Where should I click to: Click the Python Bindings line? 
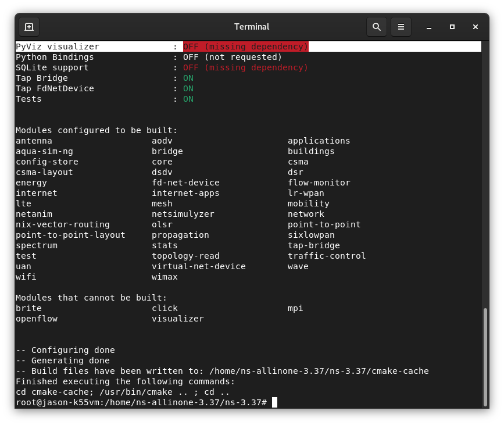tap(148, 57)
